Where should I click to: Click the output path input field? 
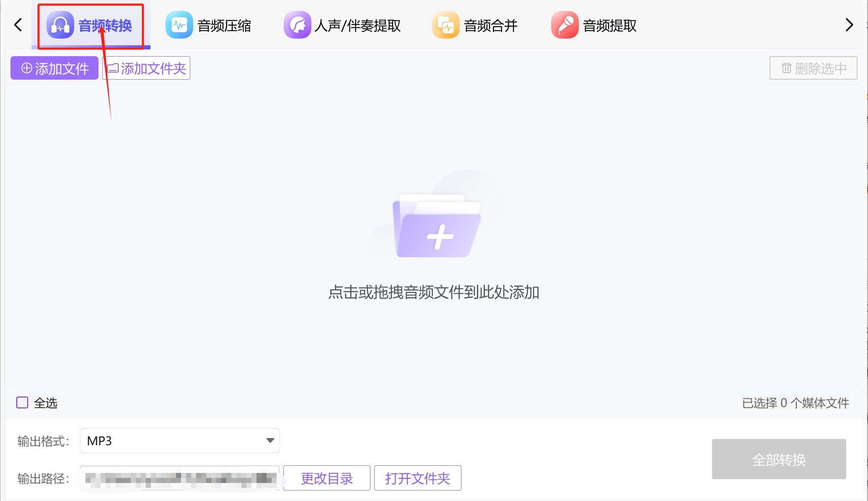[x=179, y=478]
